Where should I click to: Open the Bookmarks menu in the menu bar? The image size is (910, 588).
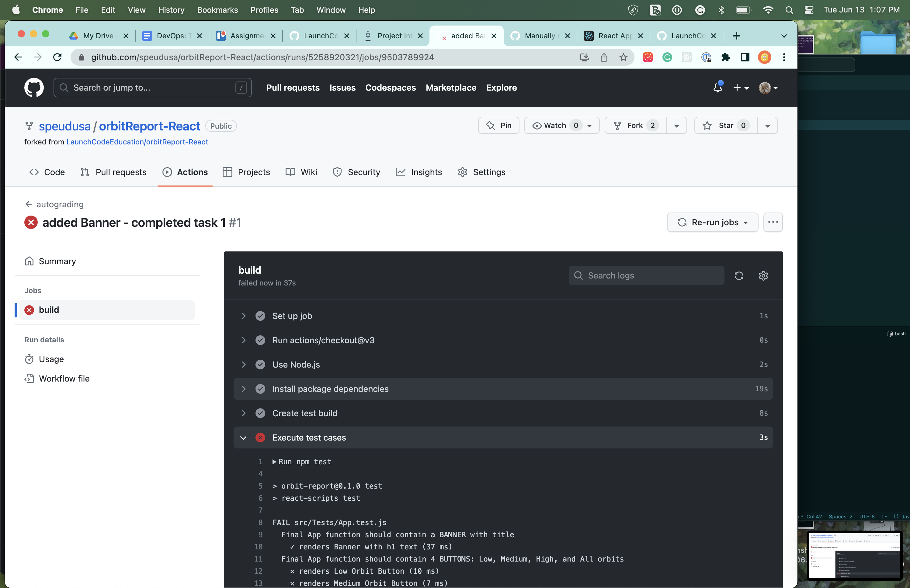217,10
